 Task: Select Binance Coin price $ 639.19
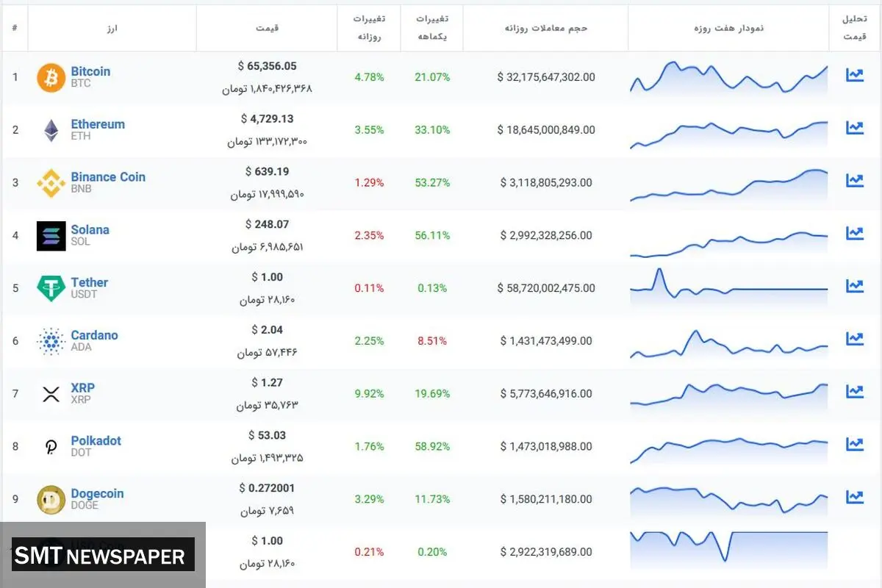pos(267,171)
